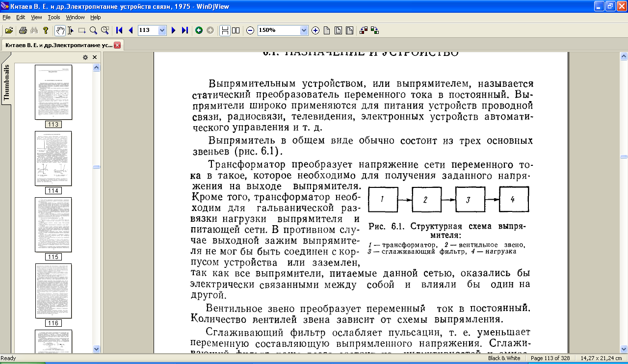Fit page width icon

point(349,30)
